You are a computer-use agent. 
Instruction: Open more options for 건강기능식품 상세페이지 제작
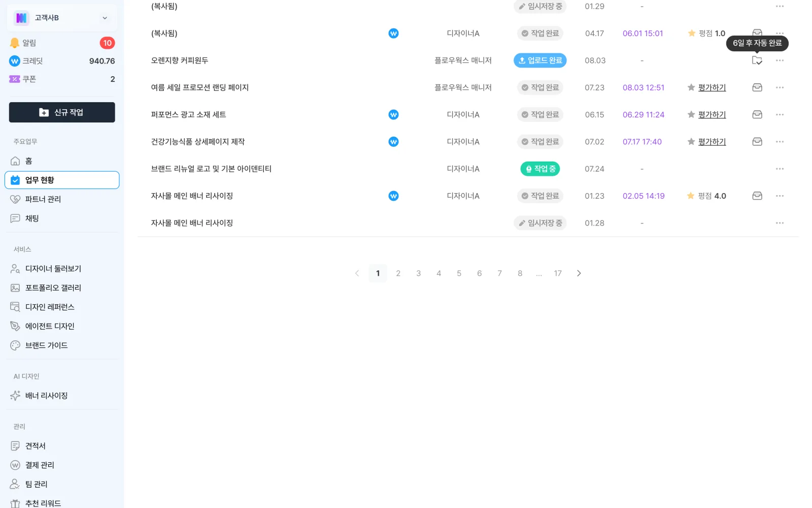coord(780,142)
